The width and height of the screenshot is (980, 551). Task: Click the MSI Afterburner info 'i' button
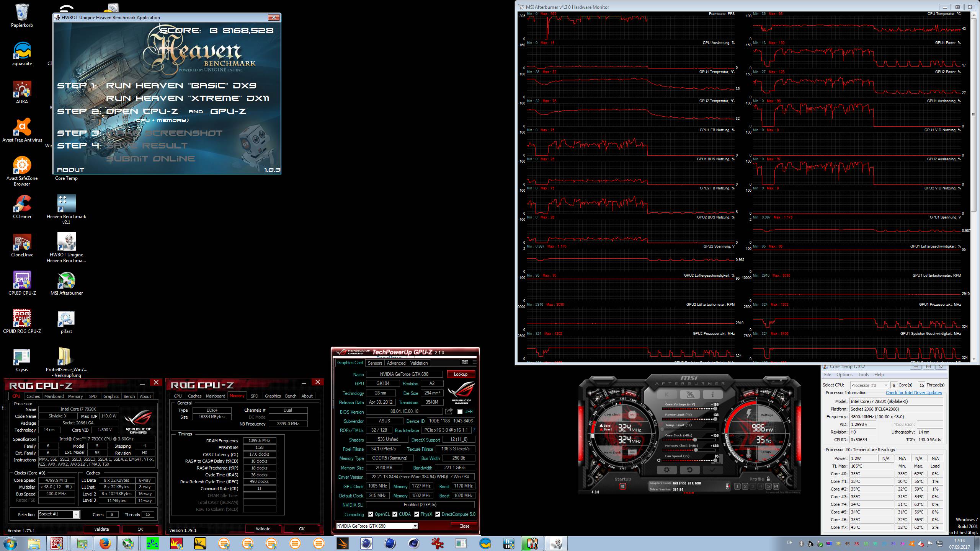pos(712,395)
